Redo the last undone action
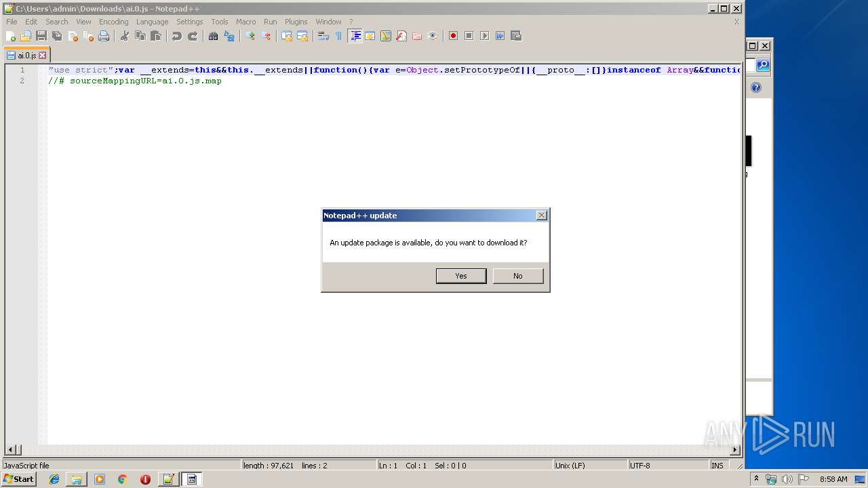This screenshot has width=868, height=488. 193,36
